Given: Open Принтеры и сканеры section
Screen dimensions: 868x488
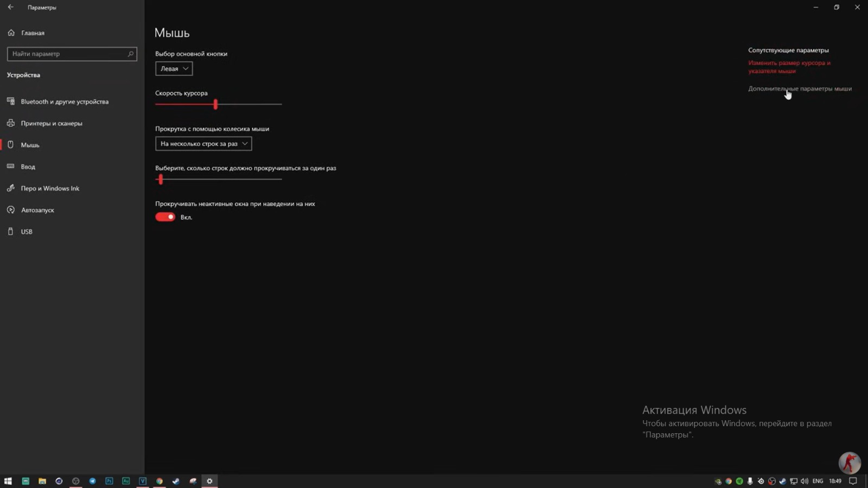Looking at the screenshot, I should (x=52, y=123).
